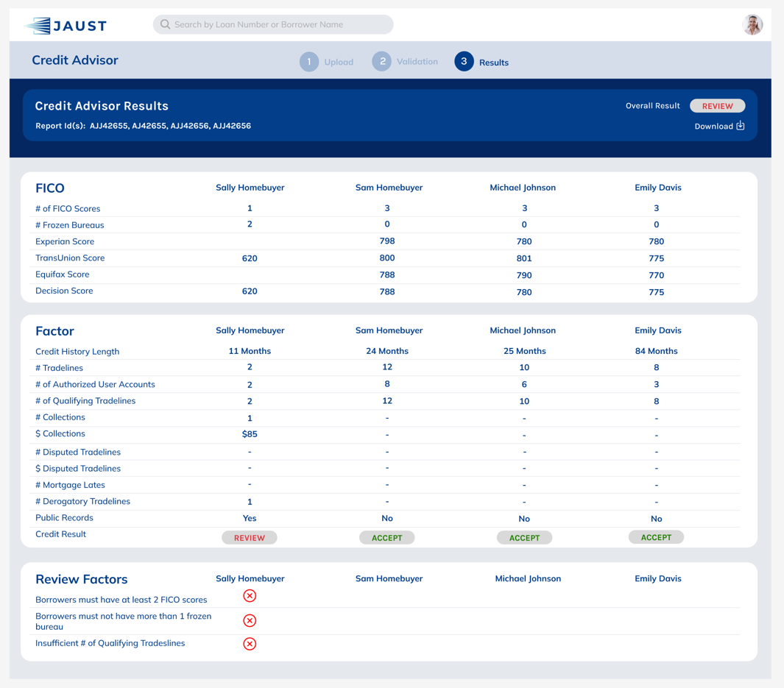Click the failed icon for FICO scores rule
This screenshot has height=688, width=784.
(x=250, y=596)
